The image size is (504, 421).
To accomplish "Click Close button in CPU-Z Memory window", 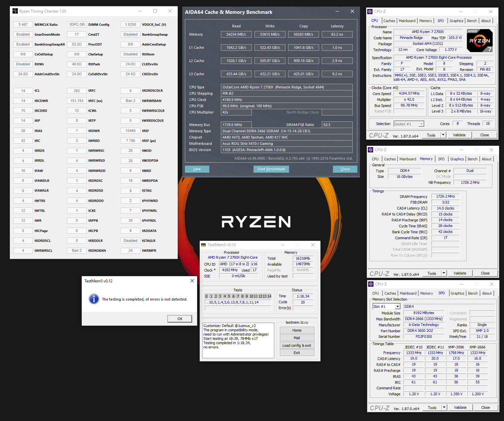I will [485, 273].
